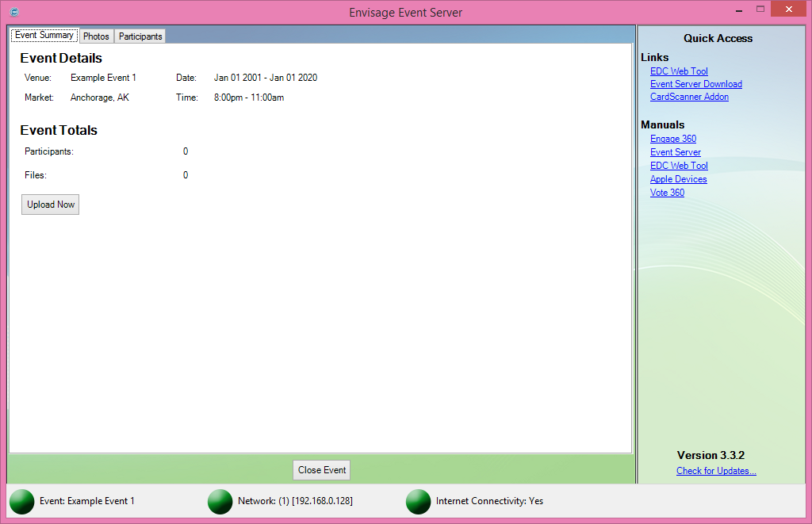Click the green Internet Connectivity indicator
Viewport: 812px width, 524px height.
pyautogui.click(x=419, y=501)
